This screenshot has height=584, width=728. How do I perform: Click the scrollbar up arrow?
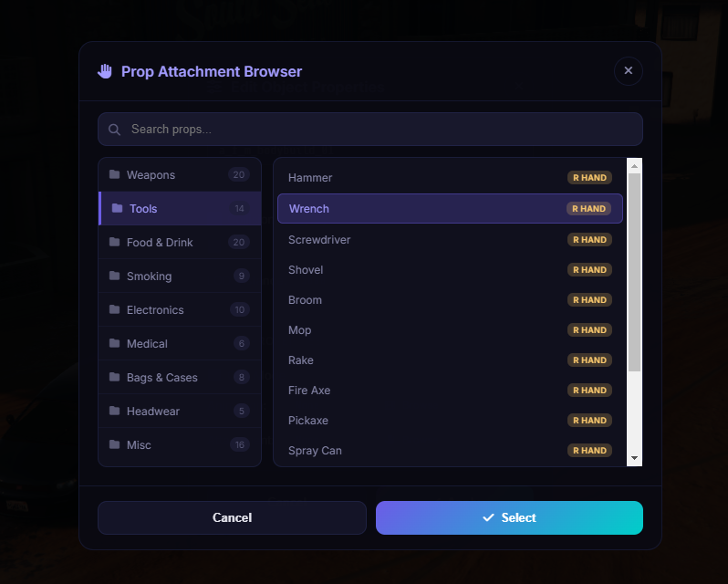tap(634, 166)
